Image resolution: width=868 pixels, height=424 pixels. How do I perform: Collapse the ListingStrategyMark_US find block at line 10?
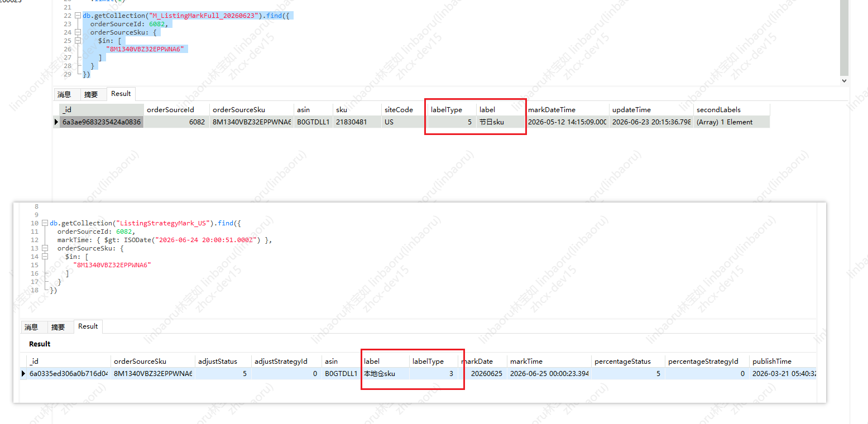pyautogui.click(x=45, y=223)
